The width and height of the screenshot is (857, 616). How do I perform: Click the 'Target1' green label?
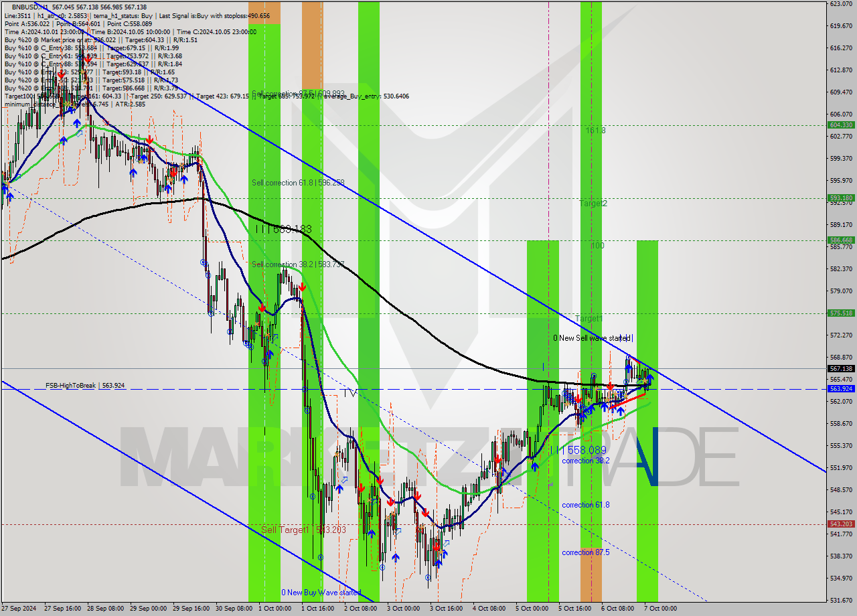click(589, 319)
